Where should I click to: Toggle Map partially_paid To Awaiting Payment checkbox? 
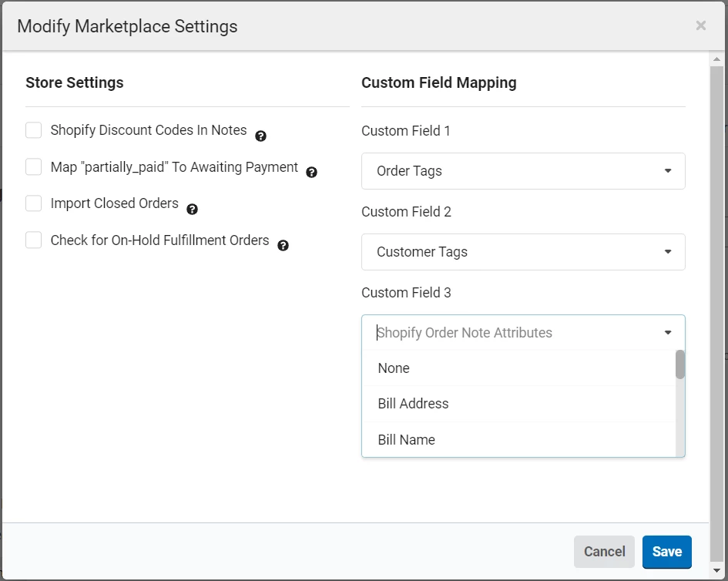pyautogui.click(x=34, y=167)
